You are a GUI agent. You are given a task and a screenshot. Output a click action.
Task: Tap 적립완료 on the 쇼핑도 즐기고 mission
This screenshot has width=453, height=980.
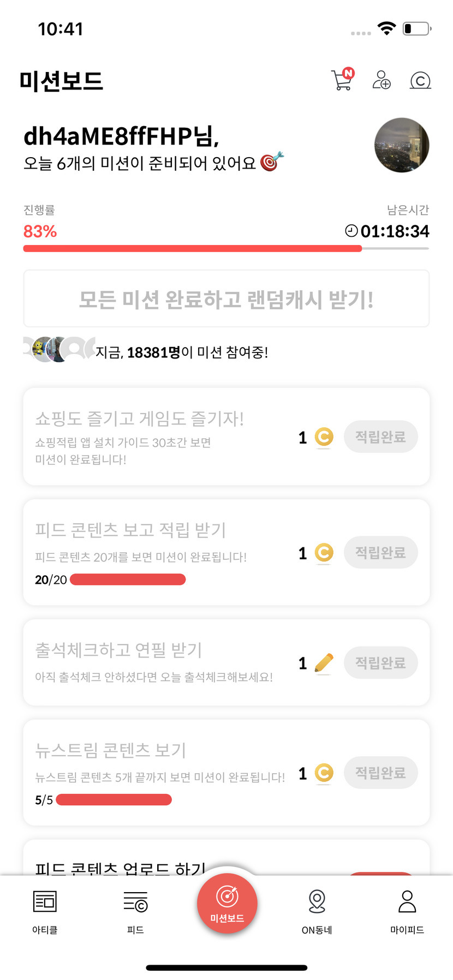[380, 437]
